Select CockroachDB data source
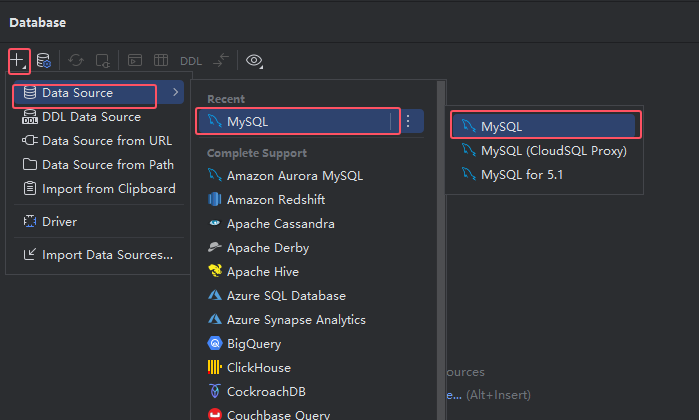 pyautogui.click(x=311, y=392)
